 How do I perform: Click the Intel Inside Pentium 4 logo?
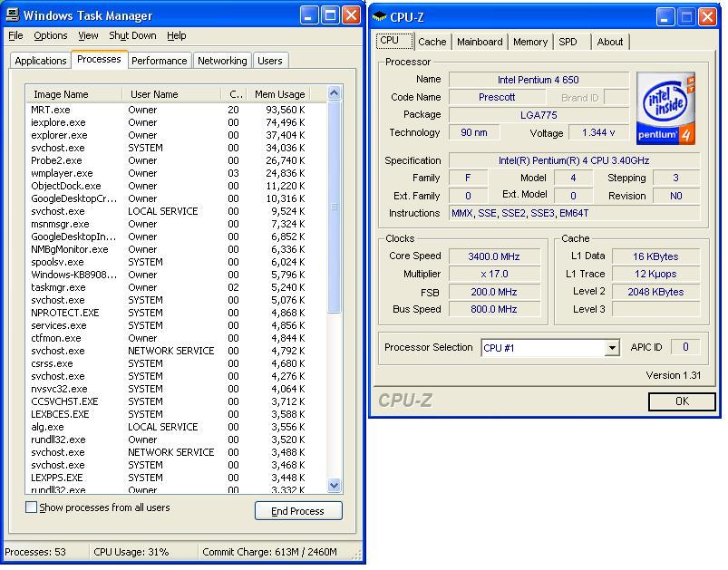[665, 108]
